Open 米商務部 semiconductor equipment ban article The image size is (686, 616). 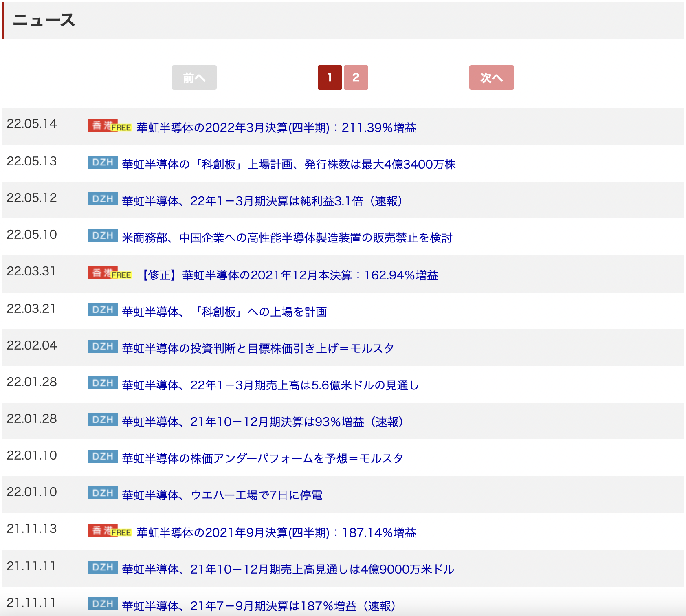(287, 238)
